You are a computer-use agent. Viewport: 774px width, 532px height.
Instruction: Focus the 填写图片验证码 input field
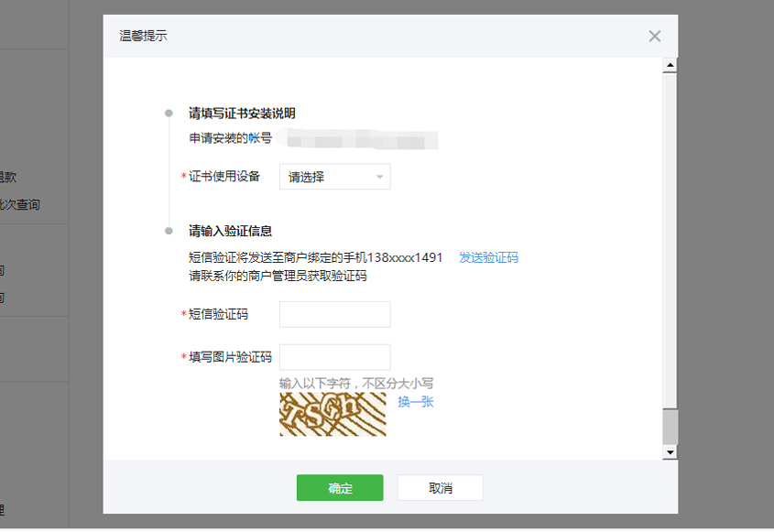point(334,357)
